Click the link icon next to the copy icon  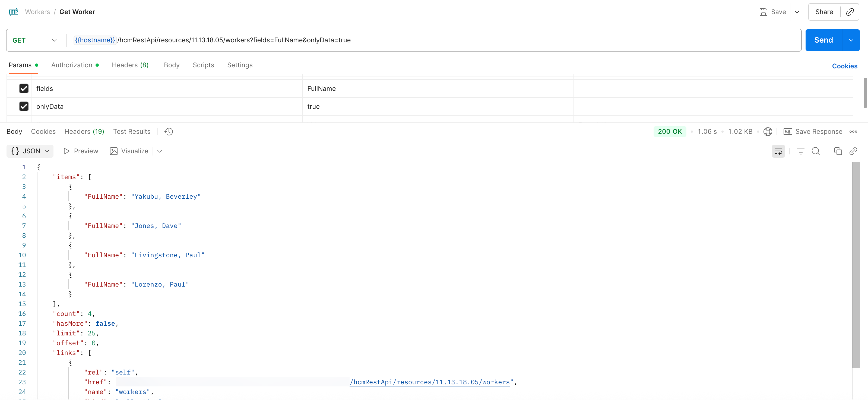click(x=854, y=151)
